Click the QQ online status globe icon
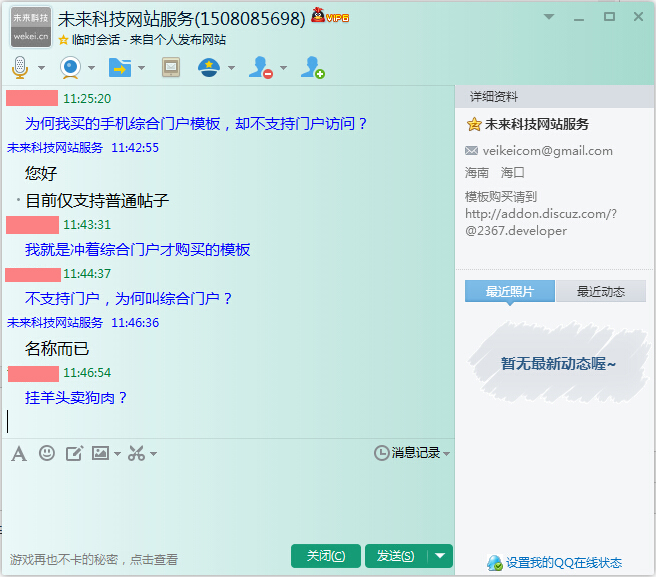 pos(495,563)
